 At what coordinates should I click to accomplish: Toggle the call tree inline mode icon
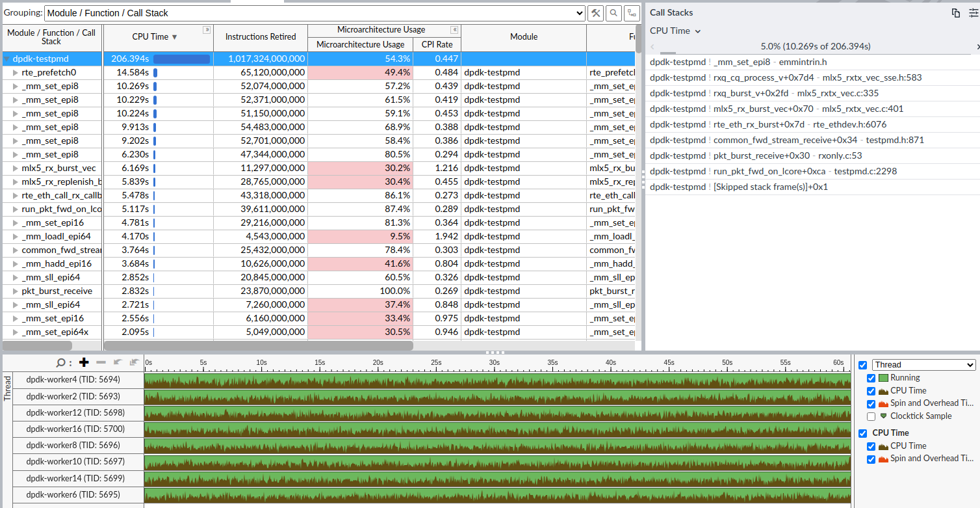(x=632, y=13)
